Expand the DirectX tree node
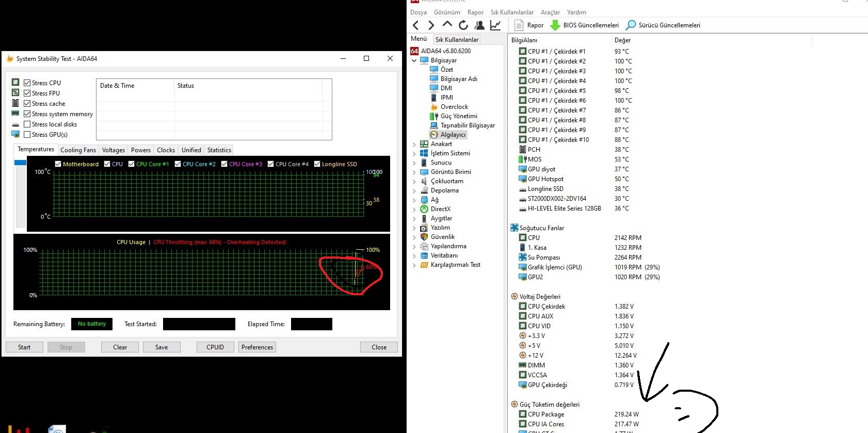The image size is (868, 433). point(414,210)
